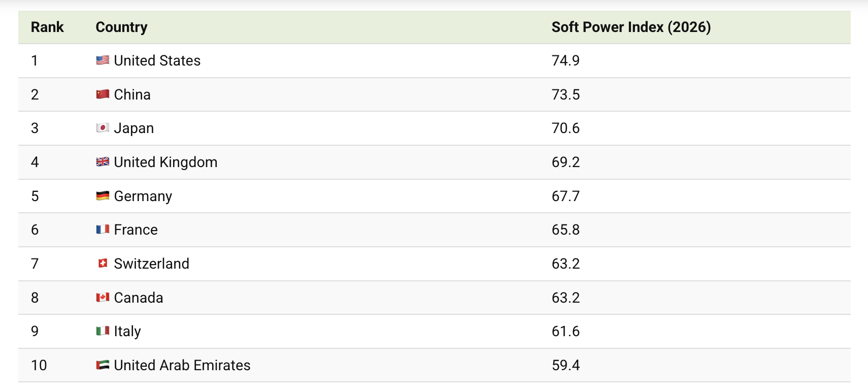This screenshot has height=389, width=868.
Task: Click the Rank column header
Action: (47, 27)
